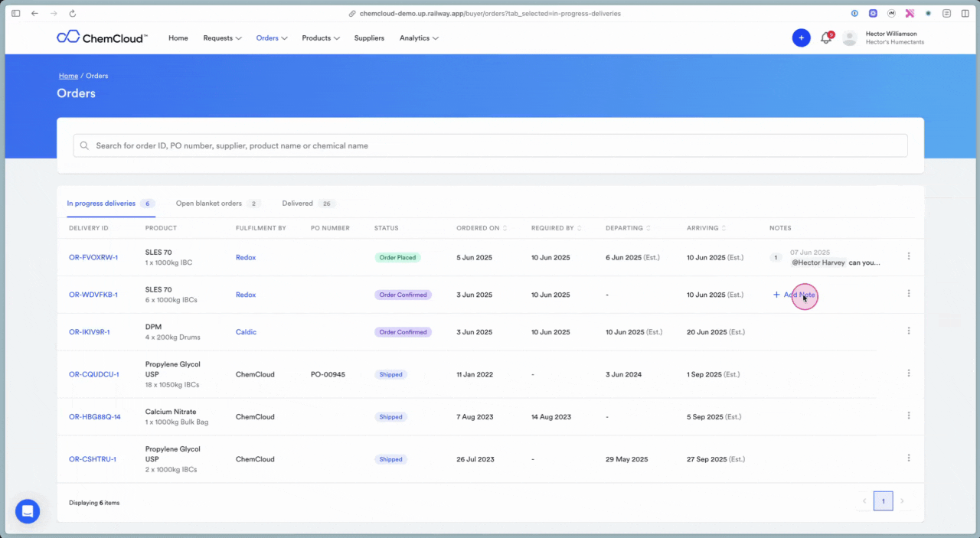
Task: Open order OR-CSHTRU-1
Action: pos(93,459)
